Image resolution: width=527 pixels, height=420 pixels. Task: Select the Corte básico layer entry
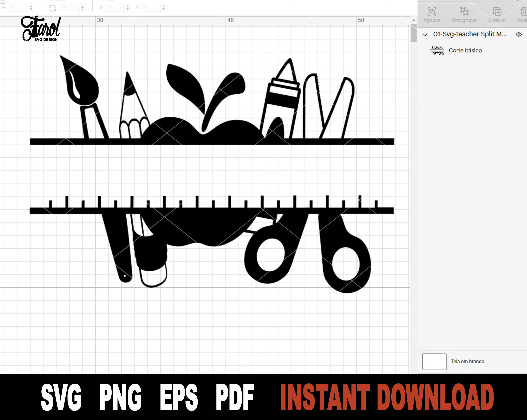(x=465, y=51)
